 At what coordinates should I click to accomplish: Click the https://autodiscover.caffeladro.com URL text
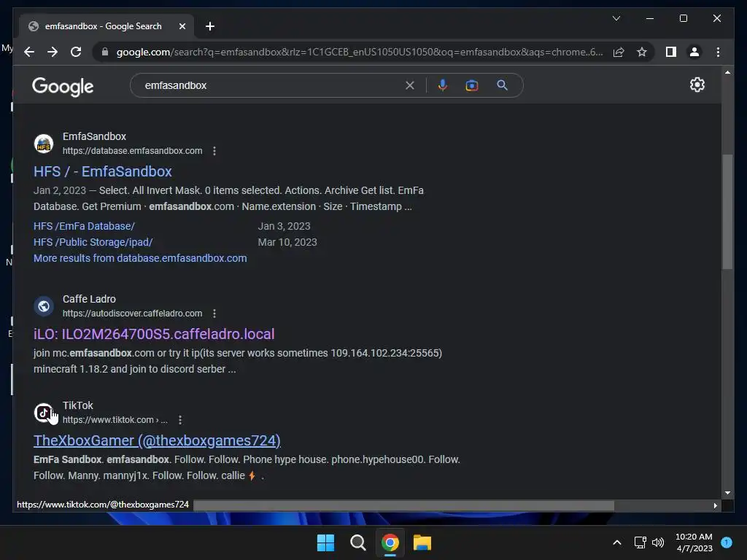(x=133, y=314)
